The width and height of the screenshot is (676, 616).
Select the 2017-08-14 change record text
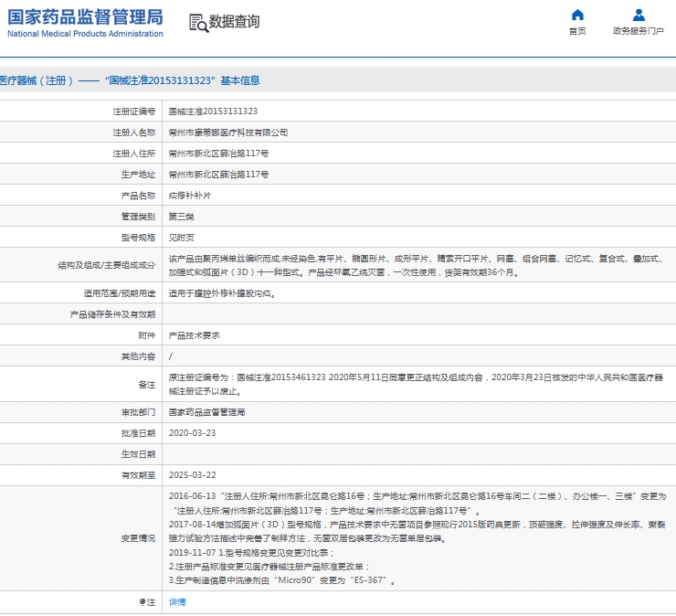(x=417, y=532)
